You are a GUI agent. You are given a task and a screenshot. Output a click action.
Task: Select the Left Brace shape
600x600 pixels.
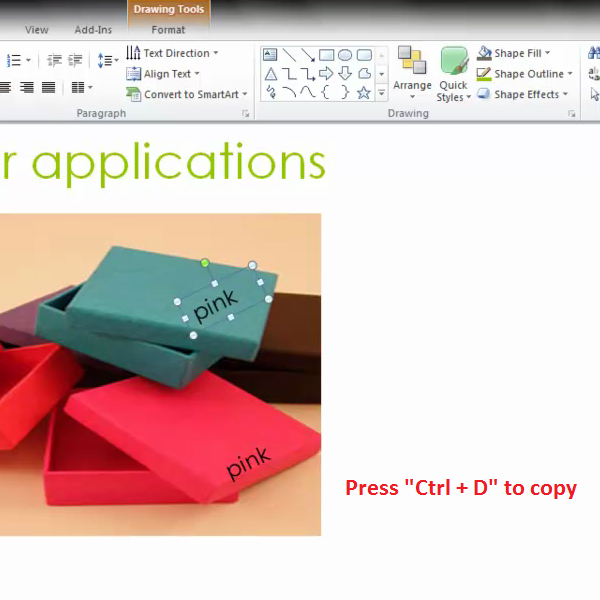(x=326, y=92)
